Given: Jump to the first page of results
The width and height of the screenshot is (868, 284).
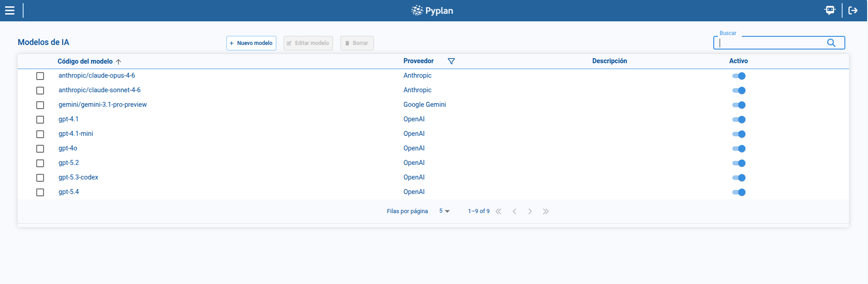Looking at the screenshot, I should pyautogui.click(x=498, y=211).
